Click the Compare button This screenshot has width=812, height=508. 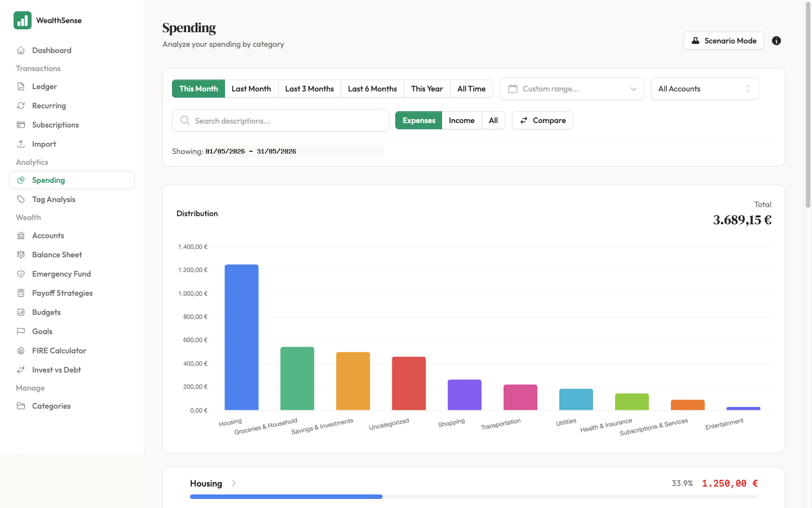tap(542, 120)
